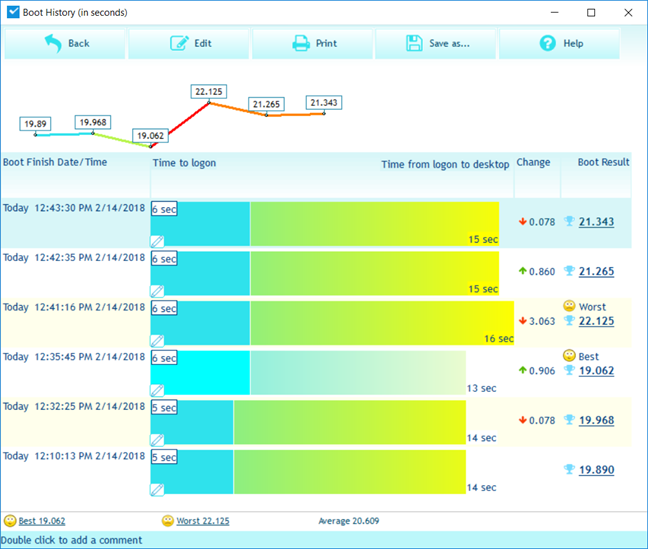648x549 pixels.
Task: Click the green up arrow beside 0.906
Action: point(523,370)
